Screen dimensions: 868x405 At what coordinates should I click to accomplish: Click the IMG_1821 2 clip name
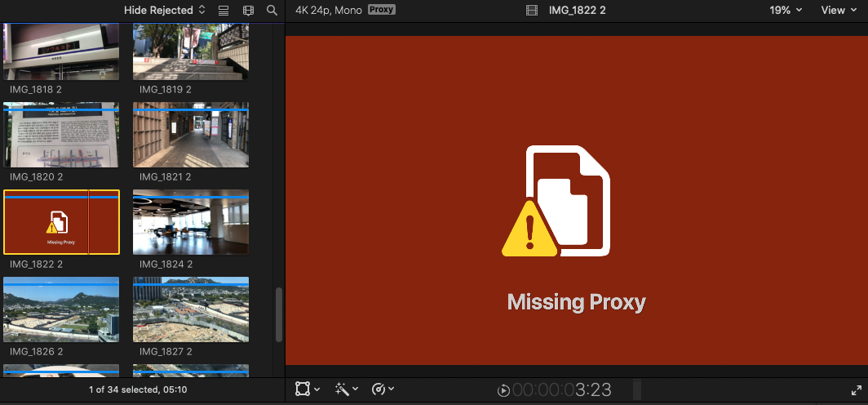pos(166,176)
